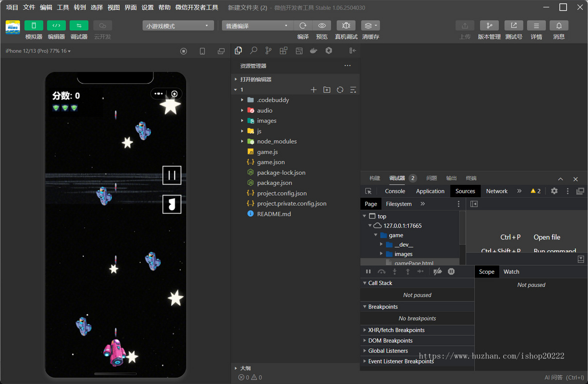Open the 项目 menu
Viewport: 588px width, 384px height.
pos(12,7)
